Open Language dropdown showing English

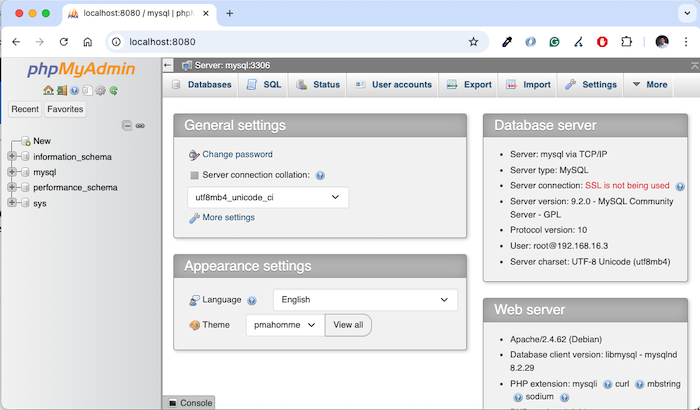[x=365, y=300]
